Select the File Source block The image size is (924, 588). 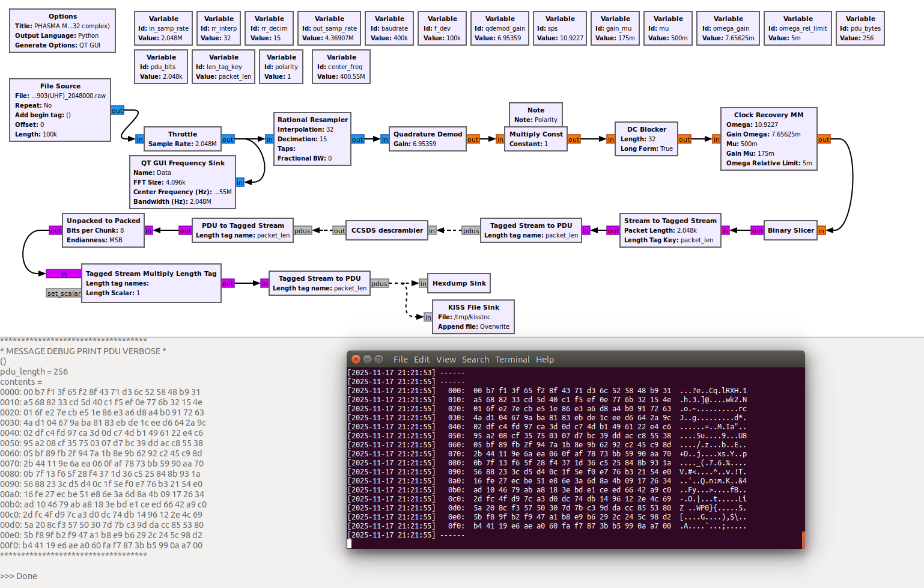point(60,110)
